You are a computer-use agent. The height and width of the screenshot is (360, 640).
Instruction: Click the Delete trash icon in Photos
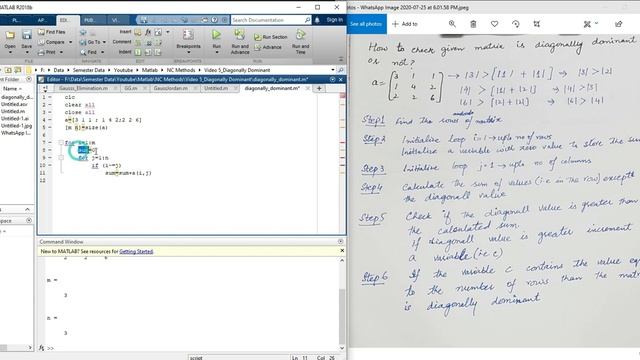pyautogui.click(x=473, y=24)
